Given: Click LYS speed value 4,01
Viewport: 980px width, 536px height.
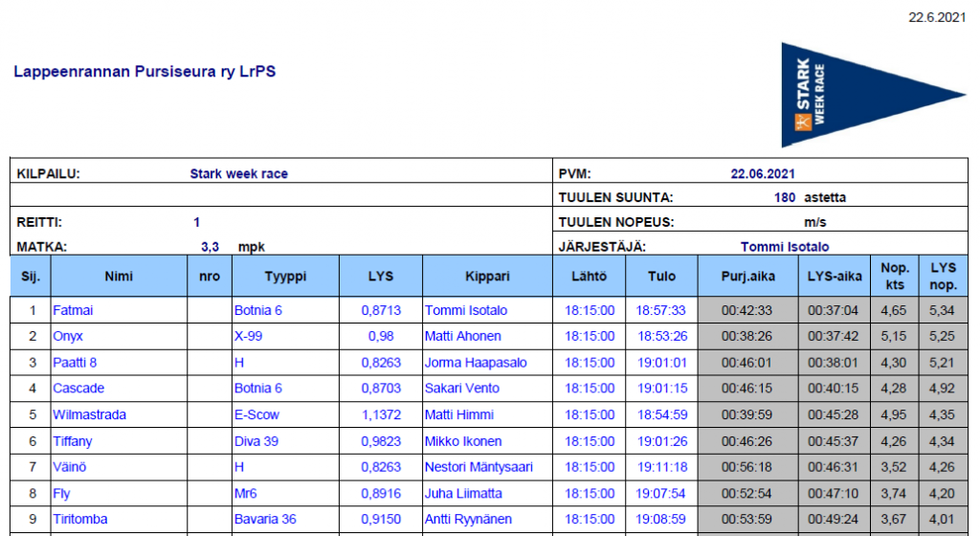Looking at the screenshot, I should [x=942, y=519].
